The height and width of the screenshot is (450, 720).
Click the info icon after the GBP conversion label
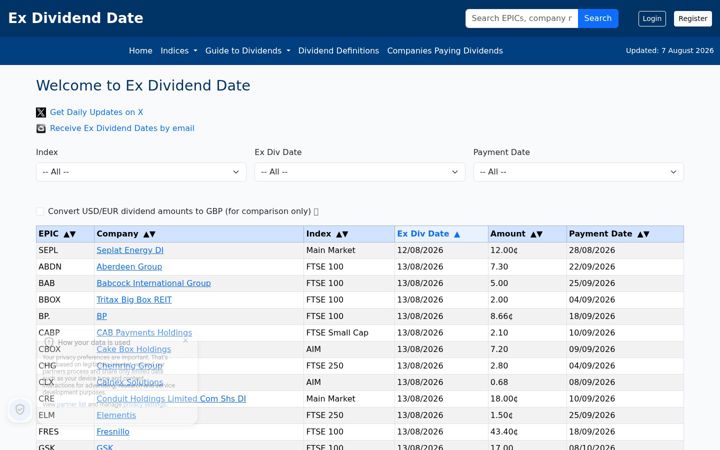click(x=316, y=212)
